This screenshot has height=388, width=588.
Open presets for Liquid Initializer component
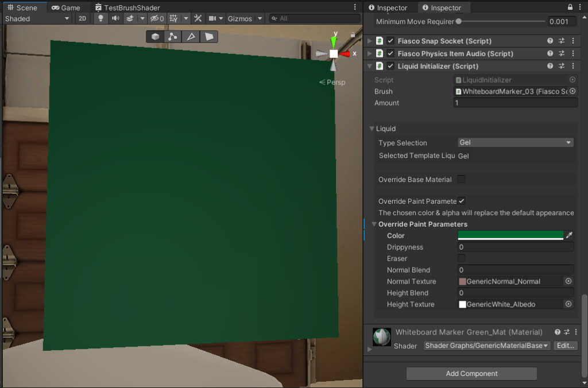pos(562,66)
